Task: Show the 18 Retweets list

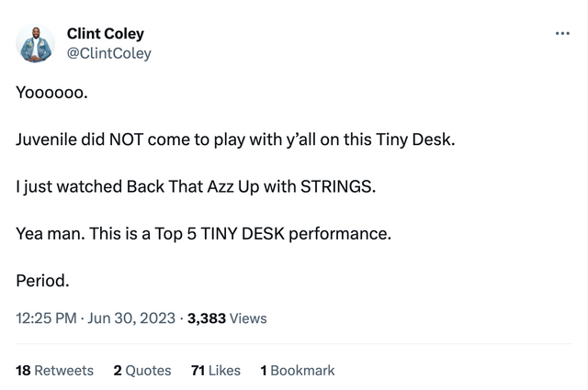Action: (x=55, y=371)
